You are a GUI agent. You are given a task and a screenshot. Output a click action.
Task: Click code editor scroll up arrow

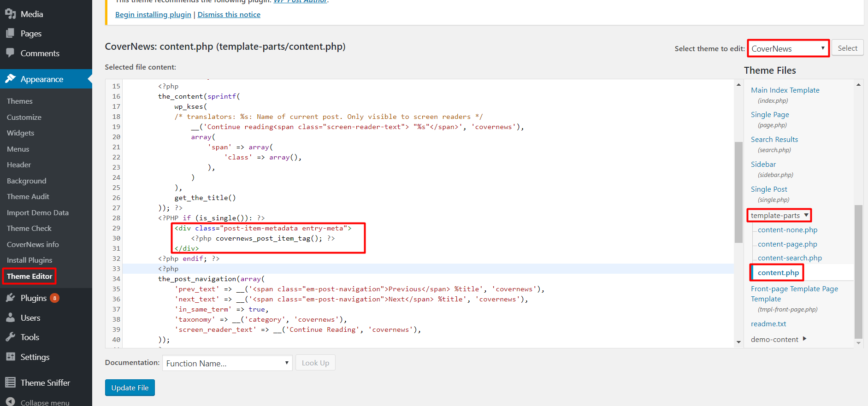tap(738, 84)
